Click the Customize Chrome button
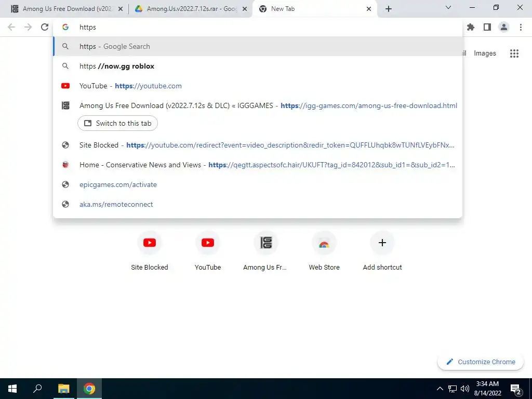 pyautogui.click(x=481, y=362)
